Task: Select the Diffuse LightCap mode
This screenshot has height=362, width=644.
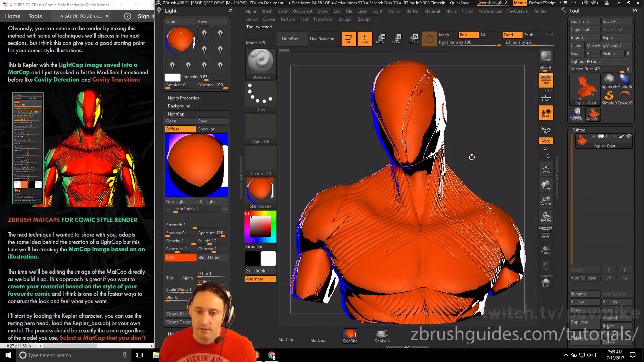Action: tap(180, 129)
